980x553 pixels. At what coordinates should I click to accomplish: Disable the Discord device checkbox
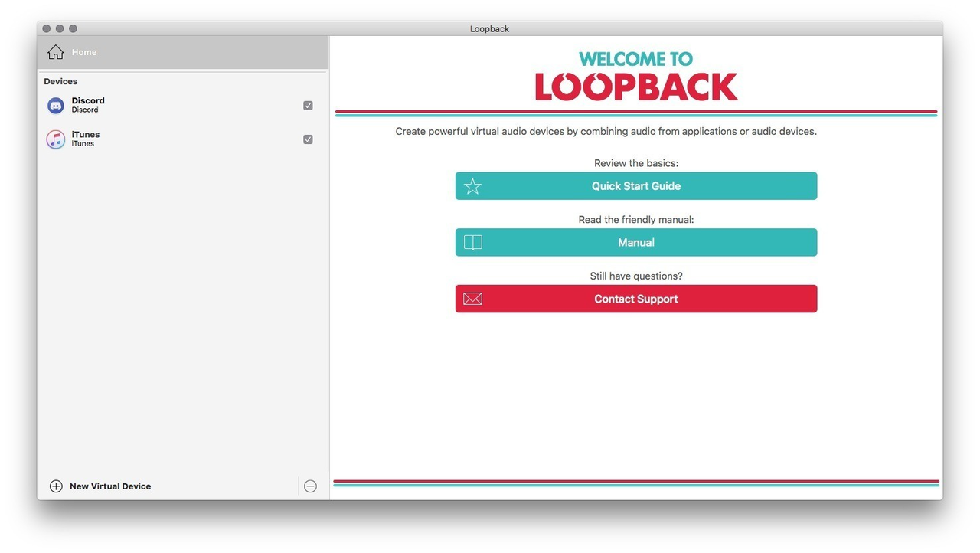pyautogui.click(x=308, y=106)
